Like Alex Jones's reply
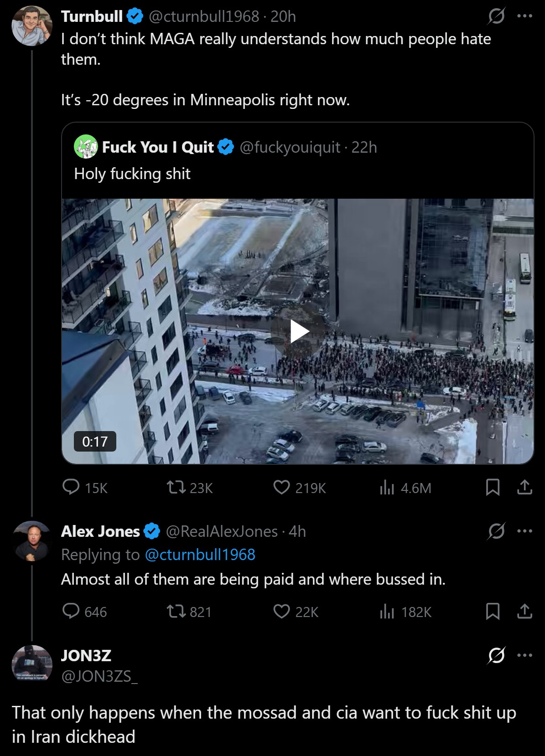Screen dimensions: 545x756 click(x=281, y=611)
